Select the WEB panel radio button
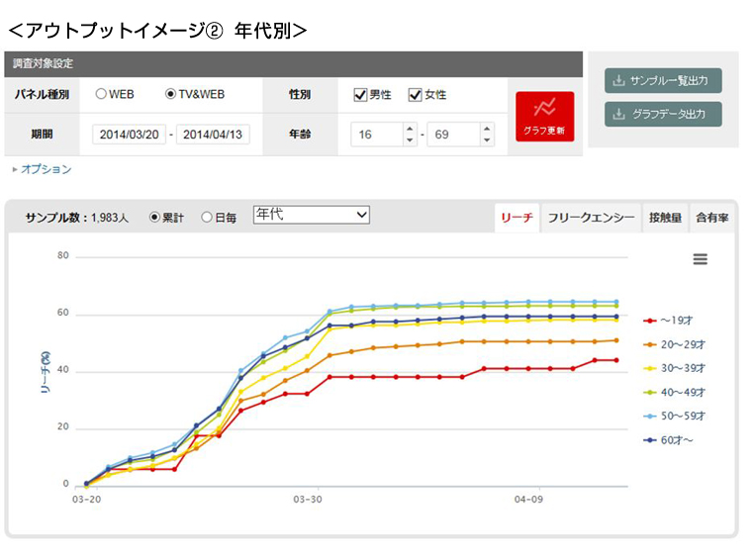This screenshot has width=752, height=560. click(x=101, y=95)
